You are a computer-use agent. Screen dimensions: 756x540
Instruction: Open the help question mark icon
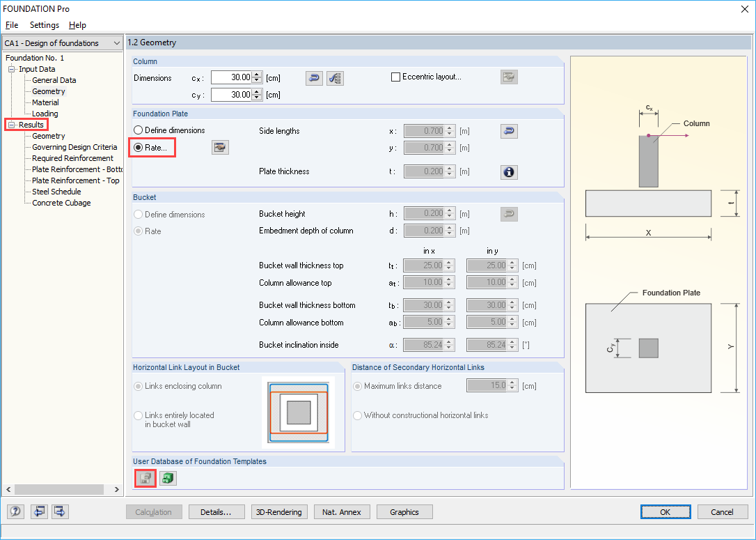coord(15,511)
